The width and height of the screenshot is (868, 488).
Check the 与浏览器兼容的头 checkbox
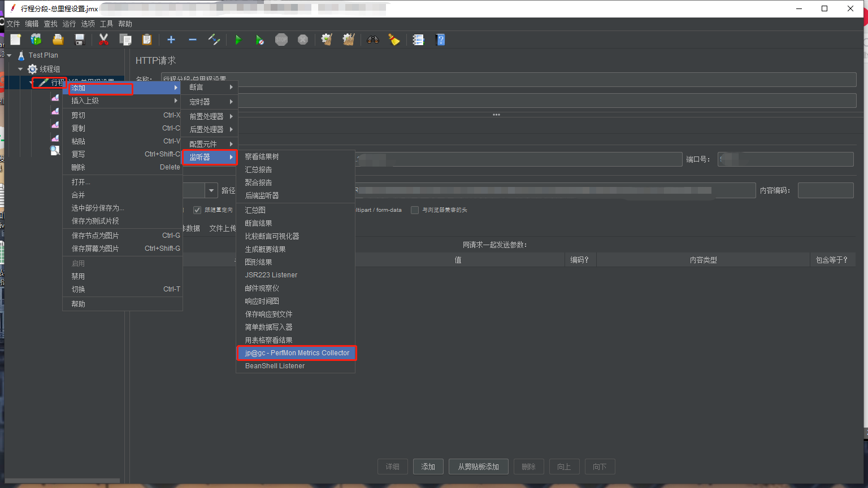(x=415, y=210)
